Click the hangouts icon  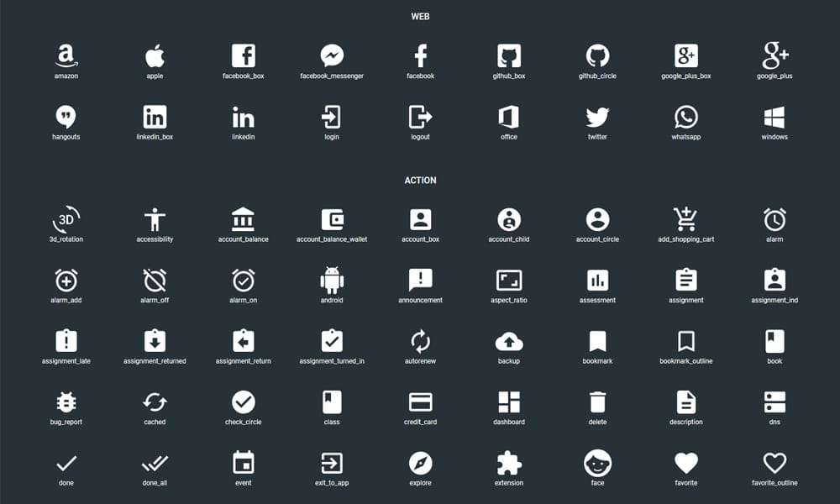[66, 117]
